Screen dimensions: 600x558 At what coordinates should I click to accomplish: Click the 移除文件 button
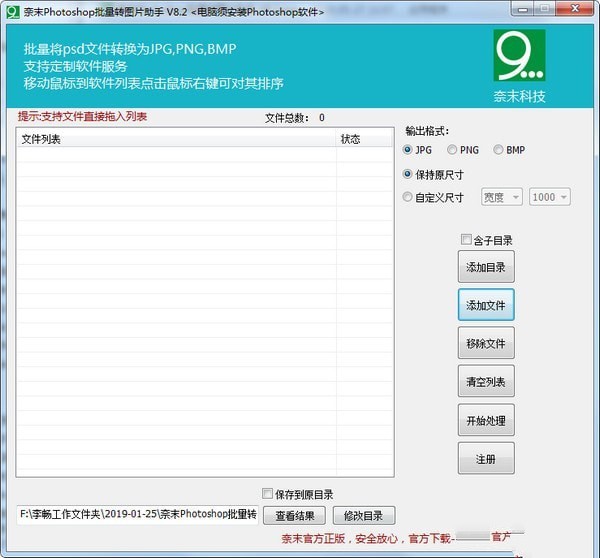486,343
